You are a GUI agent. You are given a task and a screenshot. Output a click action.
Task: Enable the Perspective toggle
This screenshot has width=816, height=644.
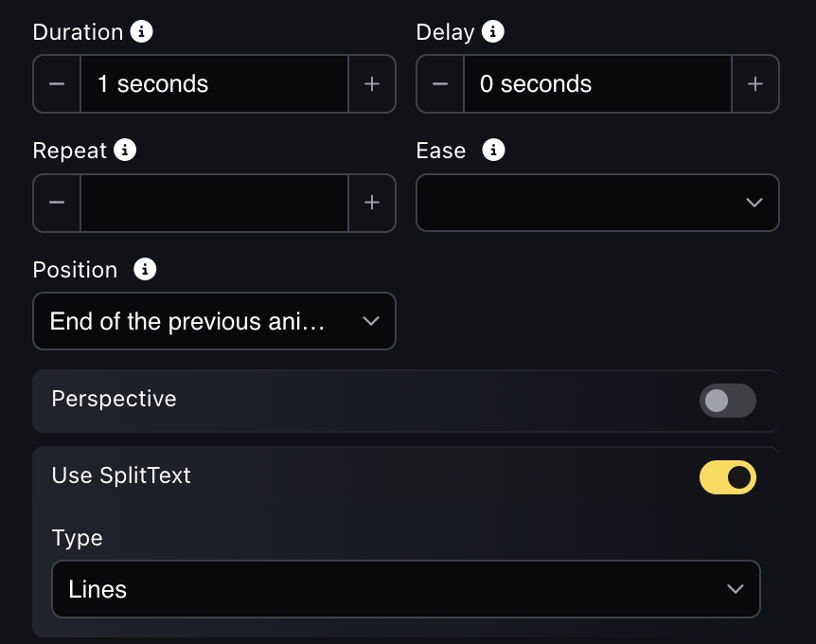(728, 401)
